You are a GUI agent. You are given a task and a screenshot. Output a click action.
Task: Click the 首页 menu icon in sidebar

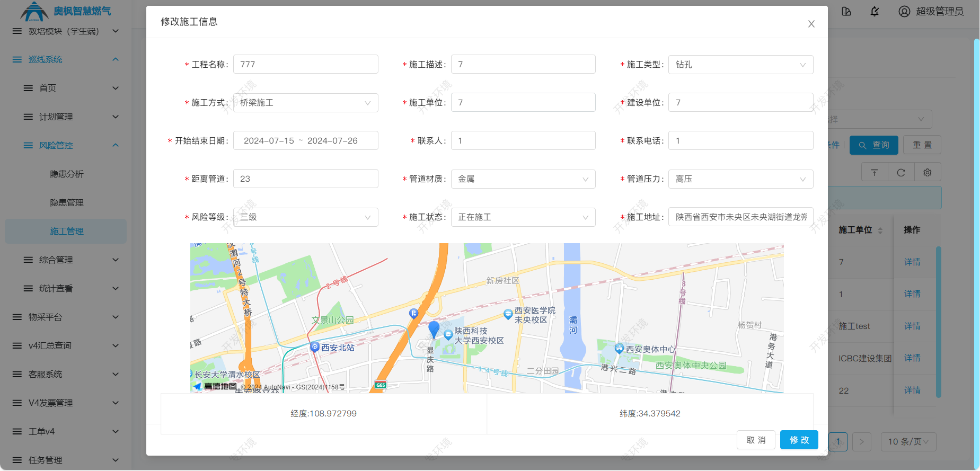pyautogui.click(x=28, y=88)
